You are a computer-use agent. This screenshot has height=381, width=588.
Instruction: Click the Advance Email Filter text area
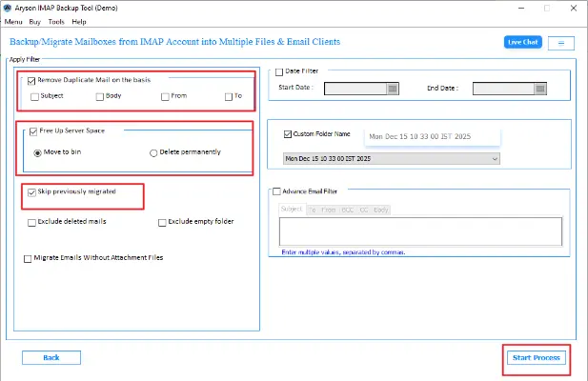point(420,231)
